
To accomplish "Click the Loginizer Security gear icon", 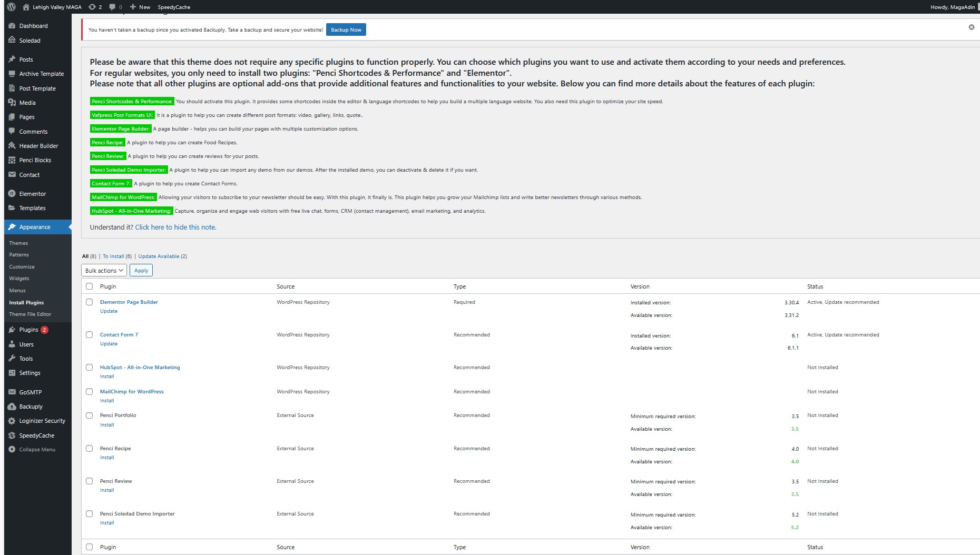I will (12, 421).
